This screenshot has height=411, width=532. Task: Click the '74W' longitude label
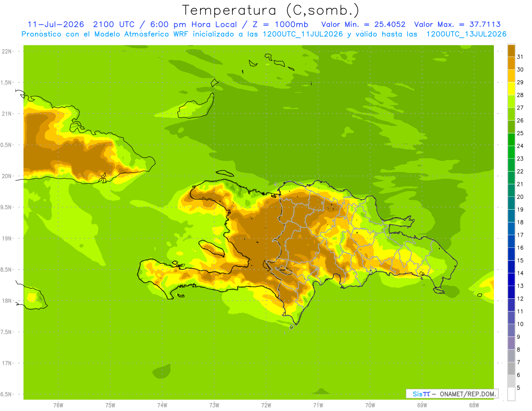coord(162,405)
